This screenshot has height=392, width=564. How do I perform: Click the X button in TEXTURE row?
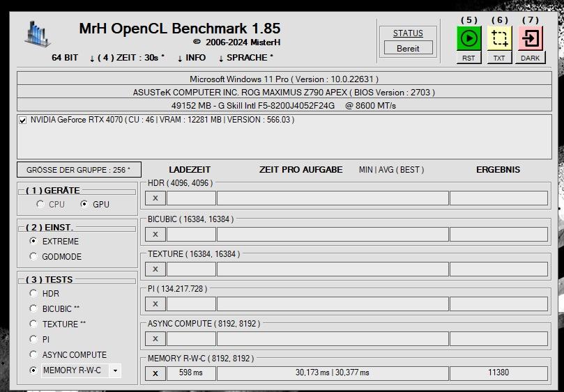pos(155,269)
